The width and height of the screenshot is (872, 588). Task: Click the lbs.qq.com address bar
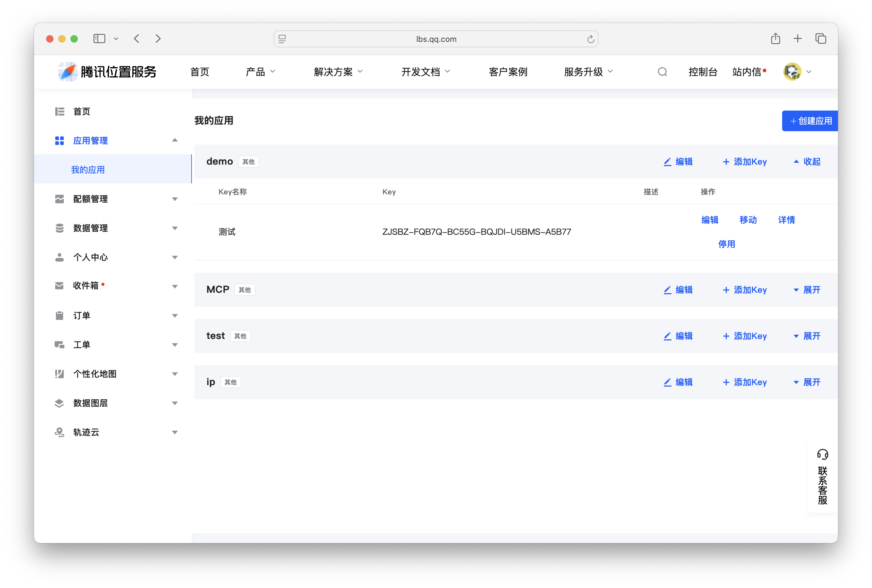click(x=436, y=39)
